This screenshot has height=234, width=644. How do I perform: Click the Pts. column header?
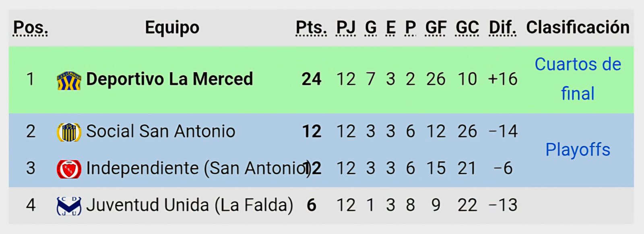pyautogui.click(x=311, y=28)
